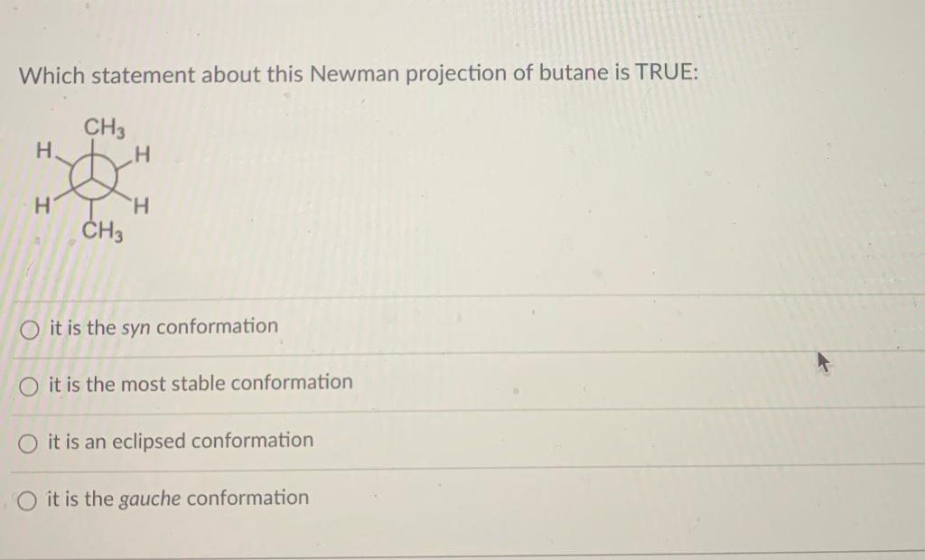This screenshot has width=925, height=560.
Task: Click the answer 'it is the most stable conformation'
Action: coord(198,383)
